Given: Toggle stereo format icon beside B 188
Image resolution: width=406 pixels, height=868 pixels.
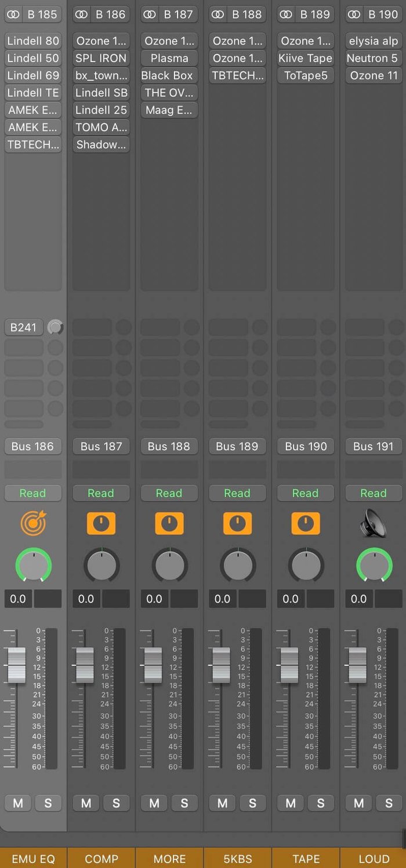Looking at the screenshot, I should pos(219,14).
